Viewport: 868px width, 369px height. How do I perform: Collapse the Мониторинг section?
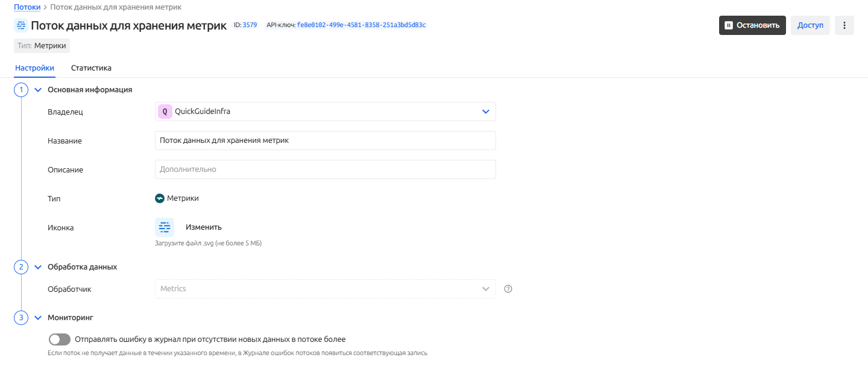pos(38,318)
